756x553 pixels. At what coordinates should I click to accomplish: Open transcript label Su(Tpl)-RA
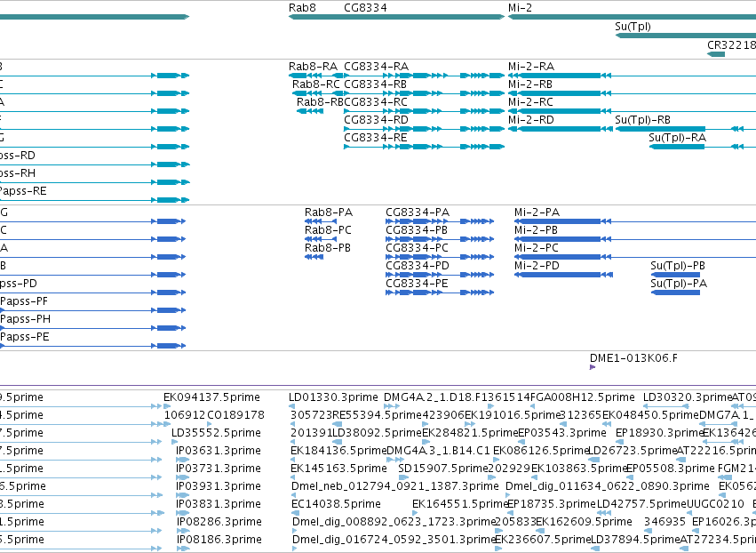(x=678, y=138)
